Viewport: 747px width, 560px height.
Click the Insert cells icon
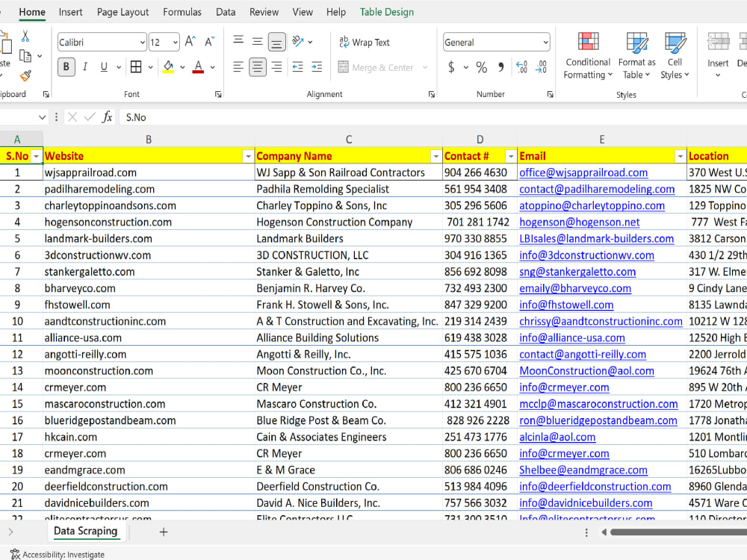(x=718, y=42)
